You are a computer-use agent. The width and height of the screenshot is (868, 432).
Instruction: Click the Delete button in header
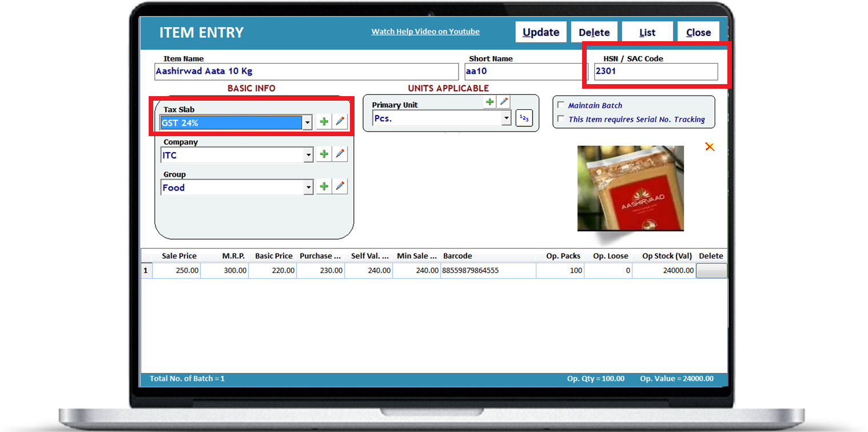pos(594,32)
